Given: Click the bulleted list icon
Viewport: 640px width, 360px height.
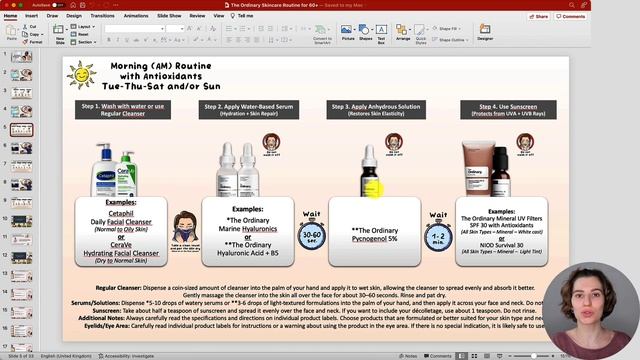Looking at the screenshot, I should pos(229,29).
